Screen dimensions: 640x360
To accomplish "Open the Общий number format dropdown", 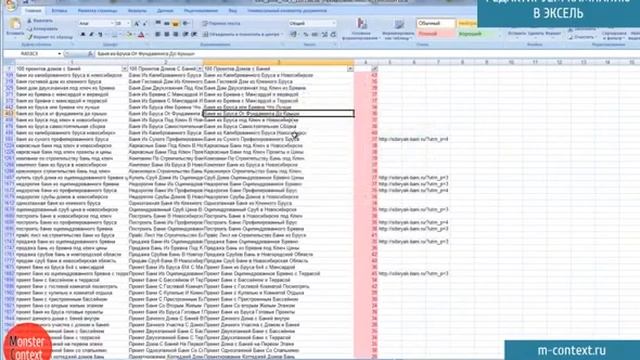I will (x=334, y=23).
